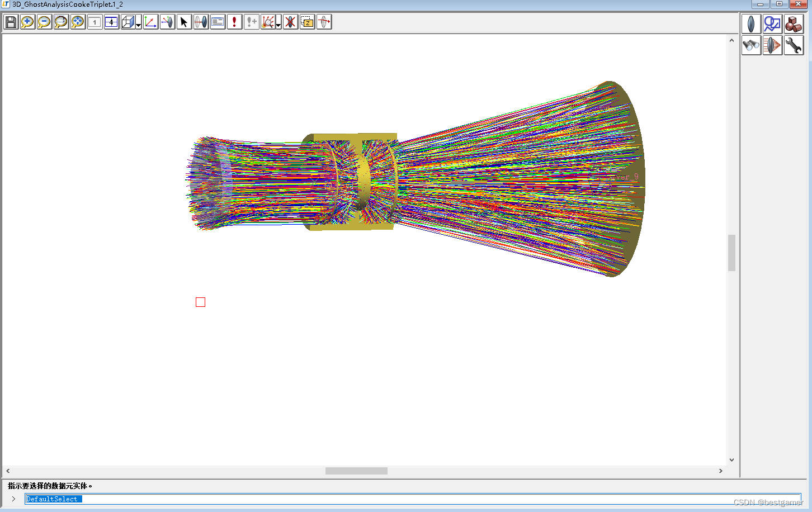Image resolution: width=812 pixels, height=512 pixels.
Task: Click the red X ray-deletion icon
Action: 290,22
